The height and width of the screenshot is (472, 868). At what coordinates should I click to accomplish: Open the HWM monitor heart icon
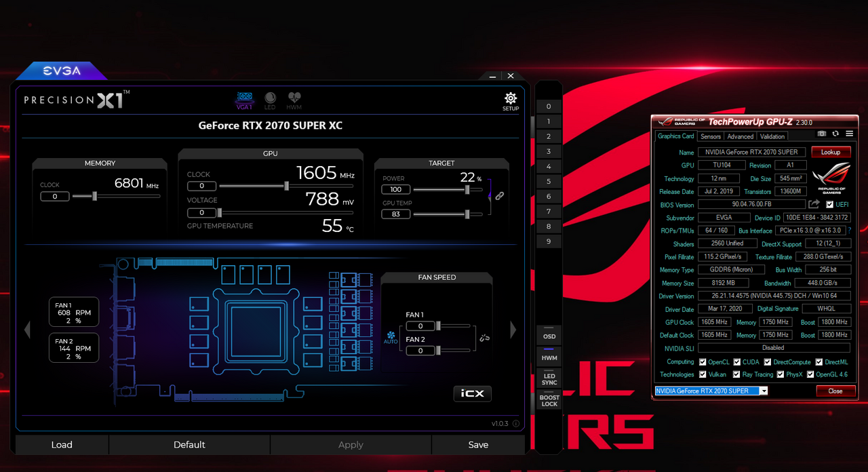pyautogui.click(x=294, y=100)
